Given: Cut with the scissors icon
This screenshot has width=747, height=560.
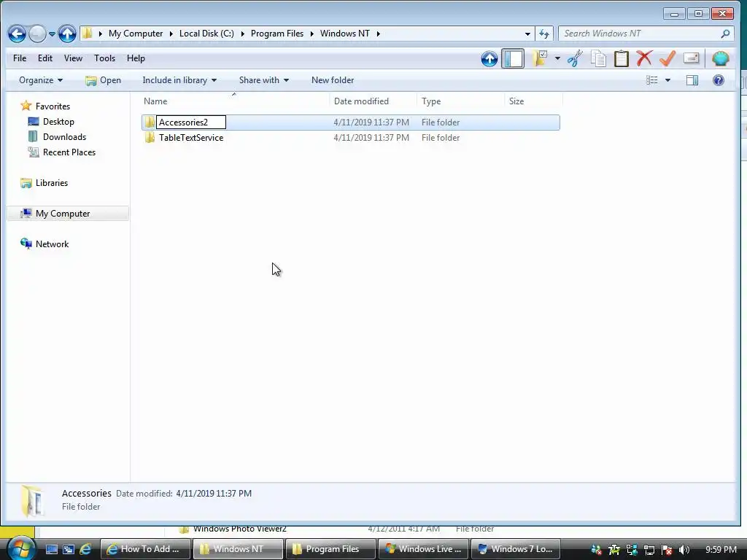Looking at the screenshot, I should coord(575,58).
